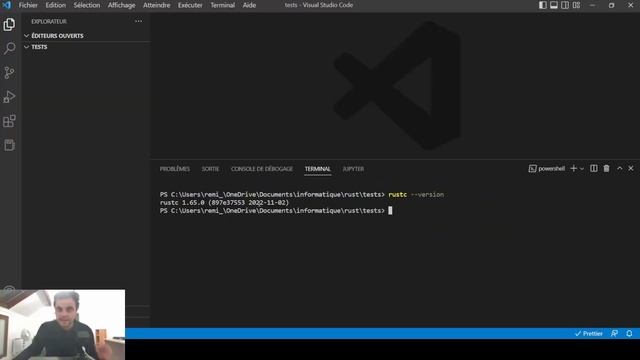Click the webcam video thumbnail
Screen dimensions: 640x360
(62, 325)
